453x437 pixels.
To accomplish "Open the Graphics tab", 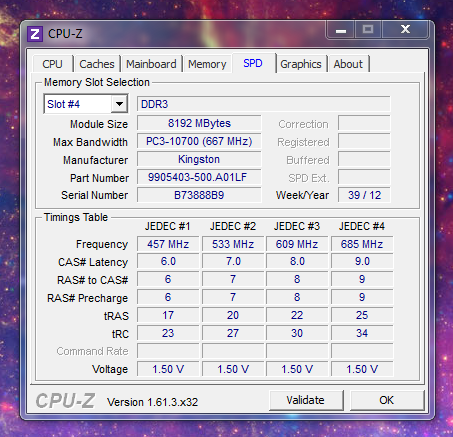I will click(x=301, y=64).
